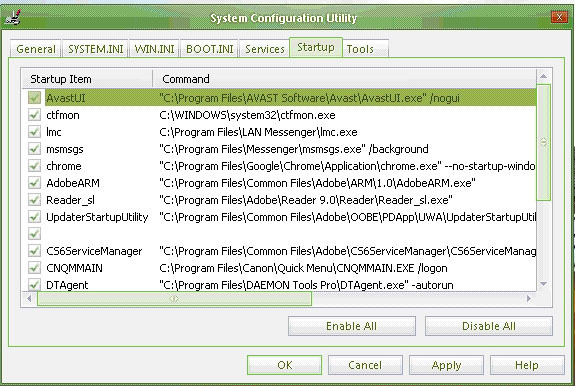Viewport: 575px width, 386px height.
Task: Click the Apply button
Action: point(446,365)
